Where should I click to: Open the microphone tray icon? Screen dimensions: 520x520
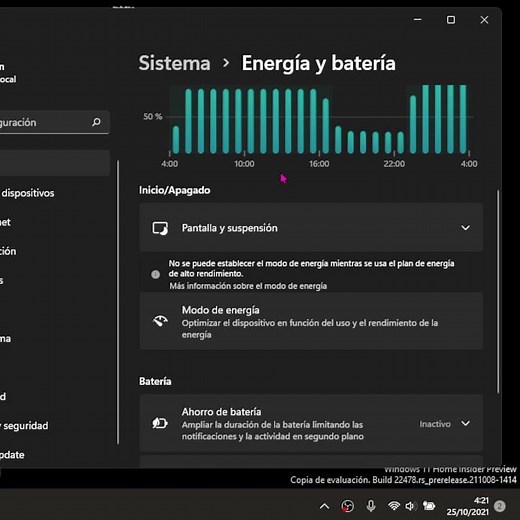(371, 506)
